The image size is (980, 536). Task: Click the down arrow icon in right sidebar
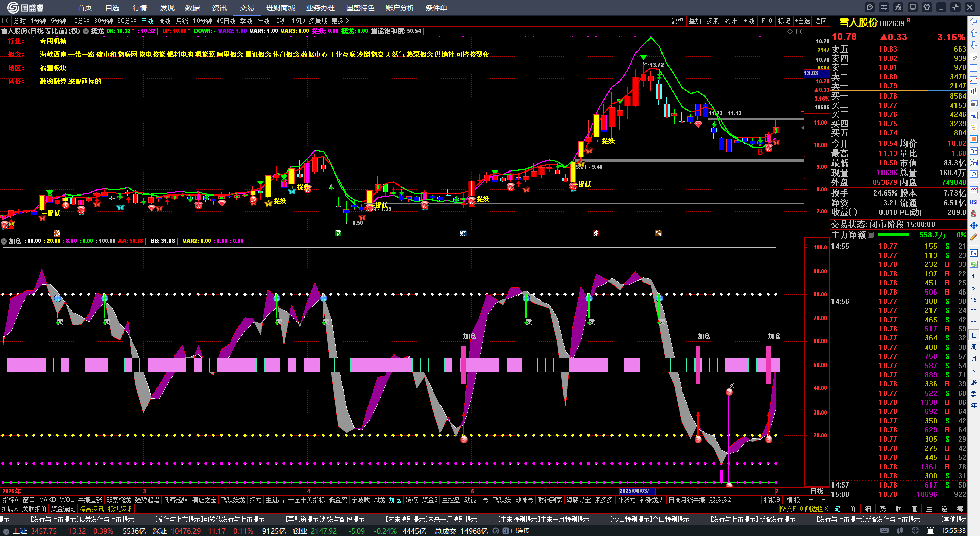pyautogui.click(x=974, y=44)
